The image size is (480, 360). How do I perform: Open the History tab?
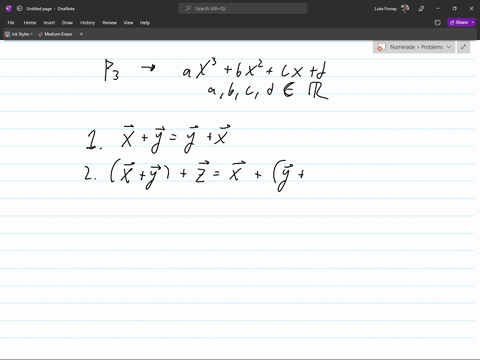click(88, 23)
